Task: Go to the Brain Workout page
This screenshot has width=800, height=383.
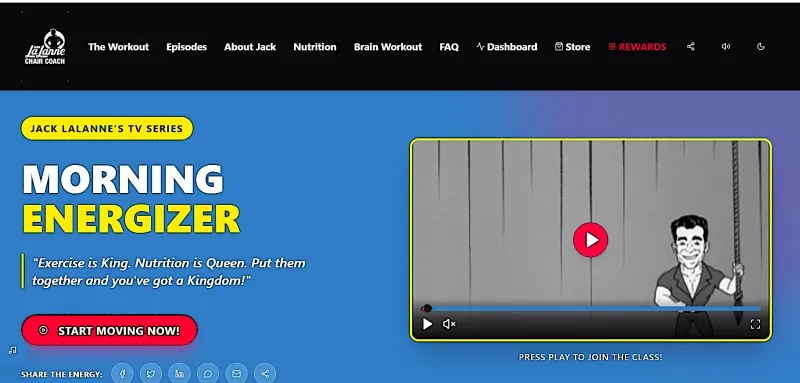Action: 388,47
